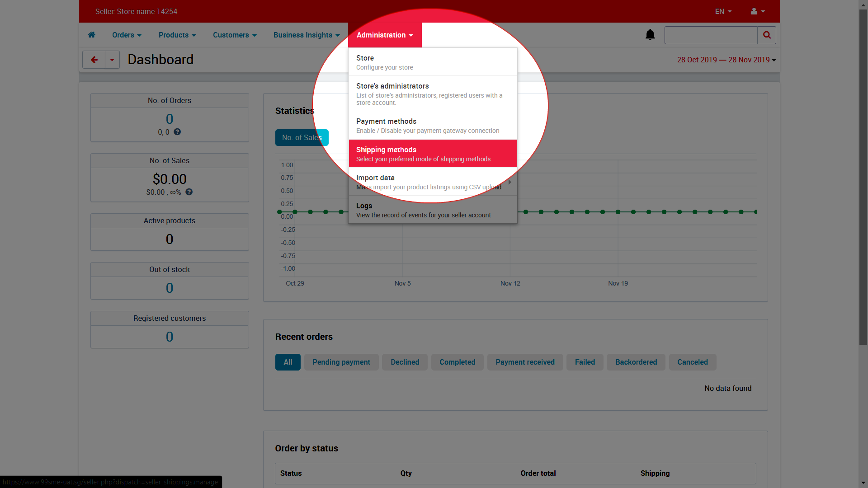Click help icon under No. of Orders
The width and height of the screenshot is (868, 488).
click(x=177, y=132)
